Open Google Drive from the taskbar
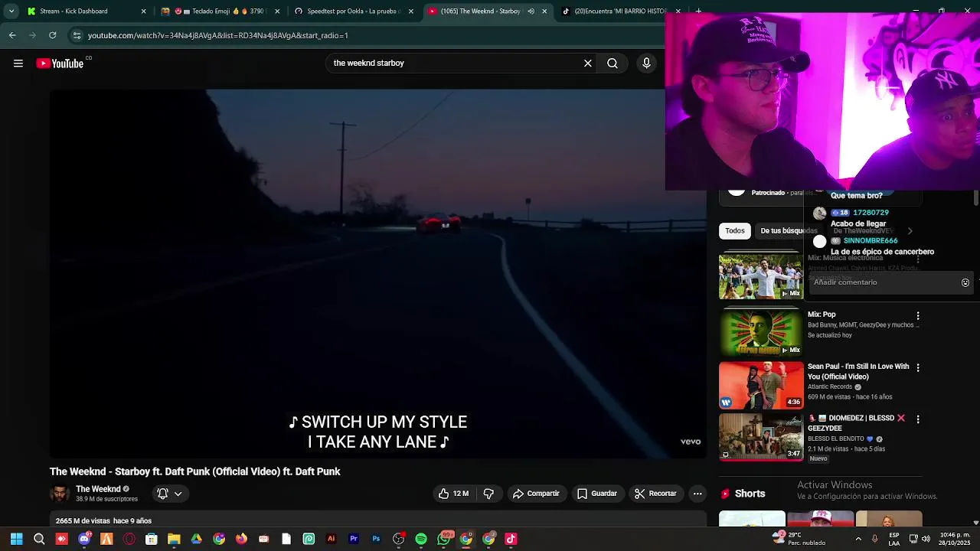Screen dimensions: 980x551 point(196,539)
